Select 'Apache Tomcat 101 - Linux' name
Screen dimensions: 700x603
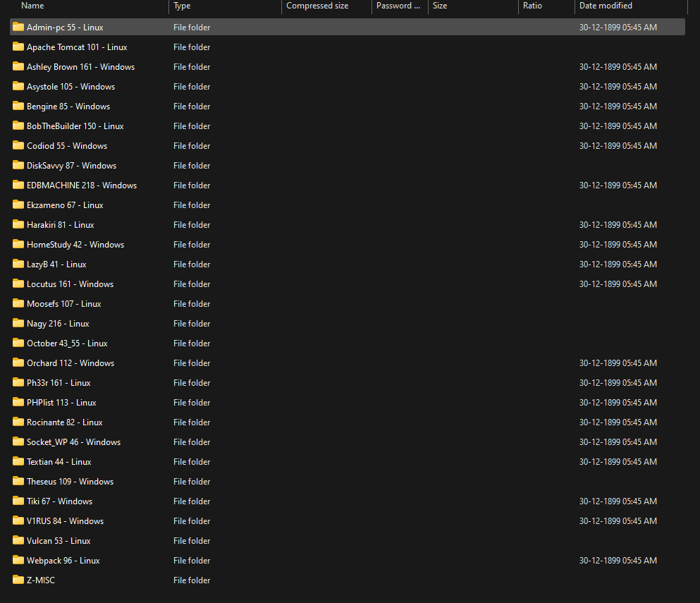coord(77,47)
